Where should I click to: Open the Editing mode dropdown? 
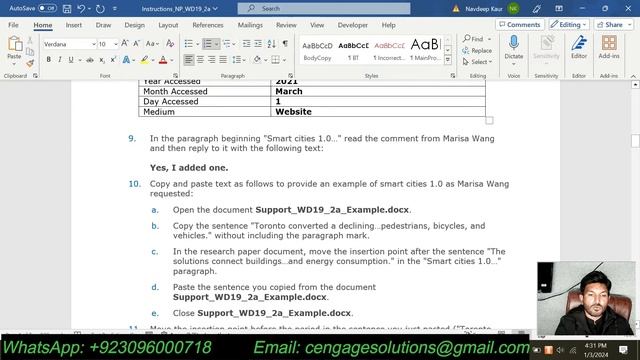pos(569,24)
